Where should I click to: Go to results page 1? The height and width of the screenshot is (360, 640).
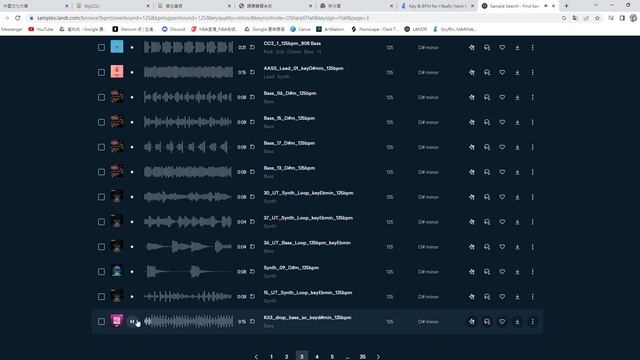click(x=271, y=356)
